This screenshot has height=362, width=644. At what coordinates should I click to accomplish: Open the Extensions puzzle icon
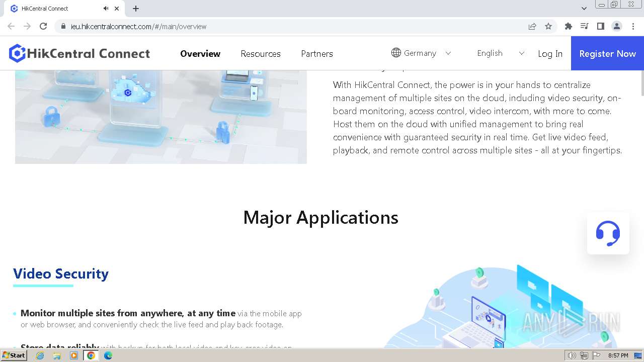(x=569, y=26)
